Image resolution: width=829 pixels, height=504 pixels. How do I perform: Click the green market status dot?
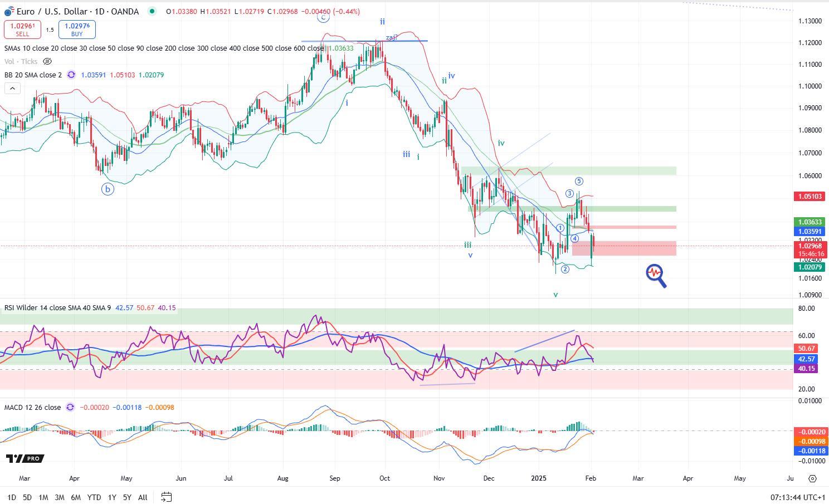pyautogui.click(x=152, y=11)
